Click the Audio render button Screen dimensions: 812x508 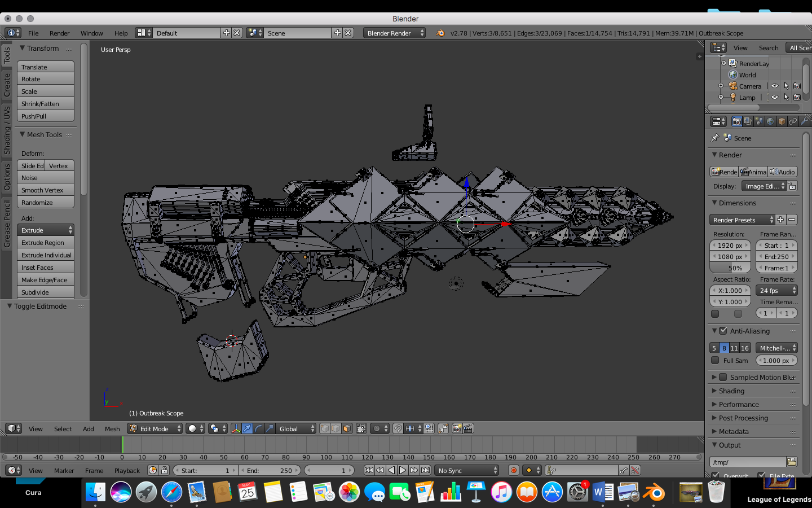[783, 172]
